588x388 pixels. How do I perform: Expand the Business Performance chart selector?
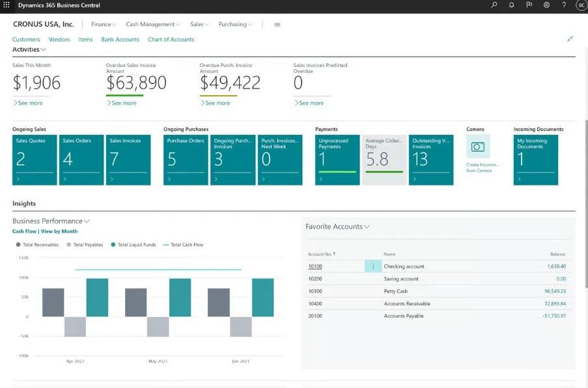(86, 221)
